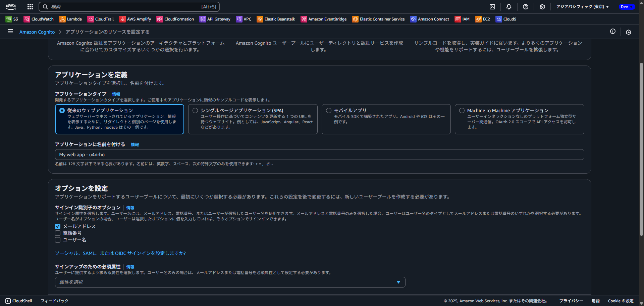Uncheck the メールアドレス checkbox
644x306 pixels.
[x=58, y=226]
